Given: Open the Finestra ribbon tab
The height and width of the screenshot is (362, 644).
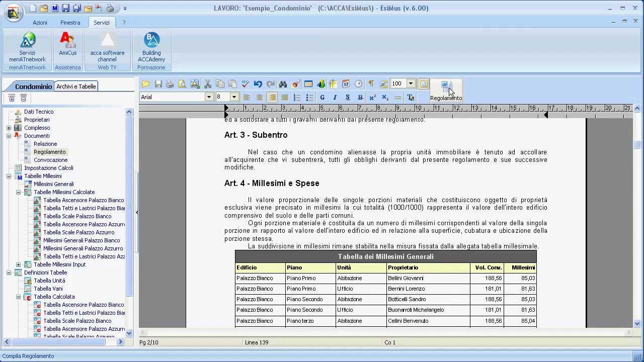Looking at the screenshot, I should tap(70, 23).
